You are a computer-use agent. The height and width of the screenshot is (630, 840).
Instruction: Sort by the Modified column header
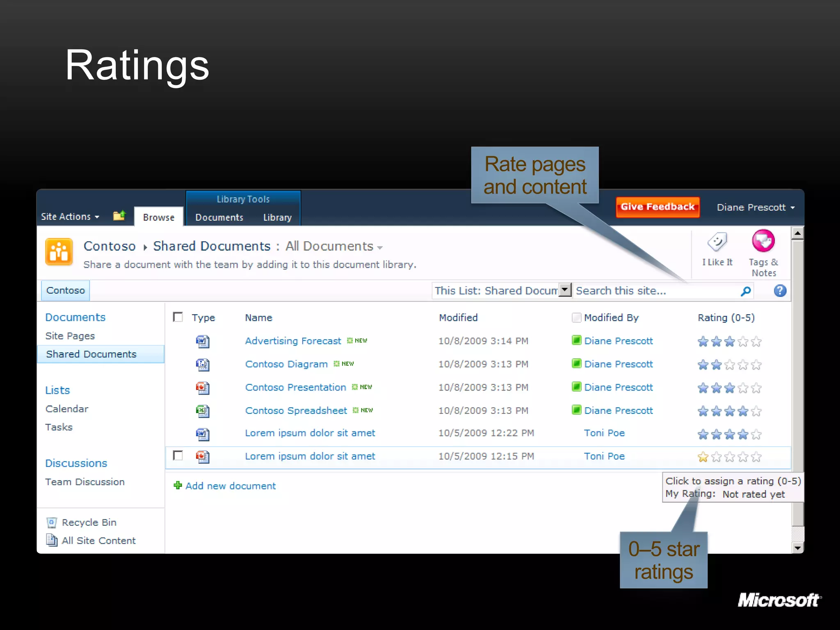(x=458, y=318)
